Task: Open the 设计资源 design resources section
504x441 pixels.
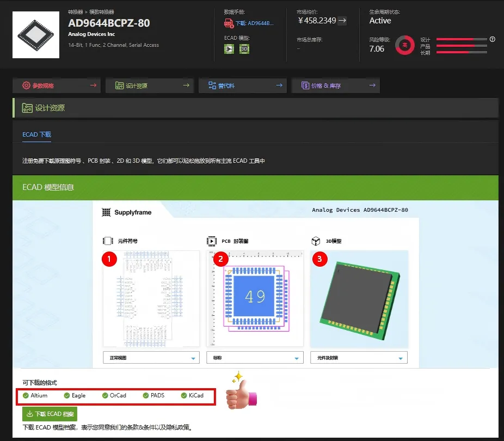Action: (x=150, y=85)
